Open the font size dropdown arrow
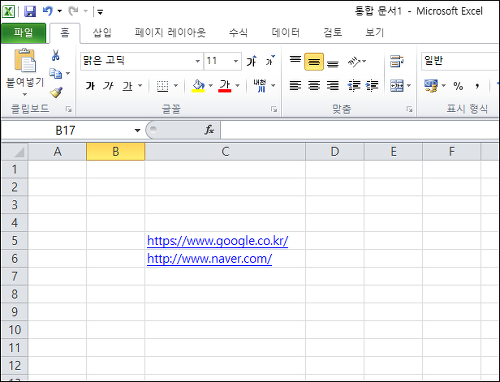The width and height of the screenshot is (500, 382). tap(236, 61)
